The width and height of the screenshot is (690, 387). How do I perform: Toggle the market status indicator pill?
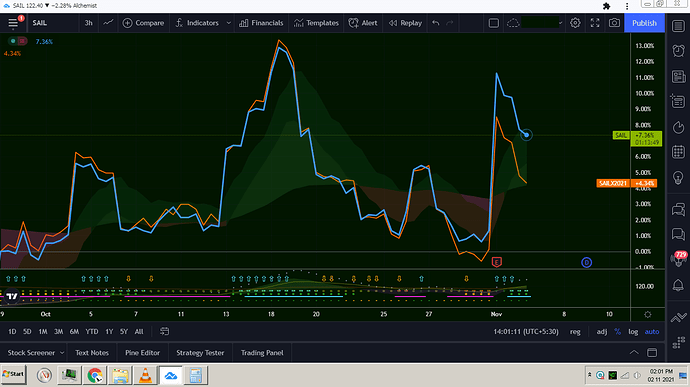(x=18, y=41)
